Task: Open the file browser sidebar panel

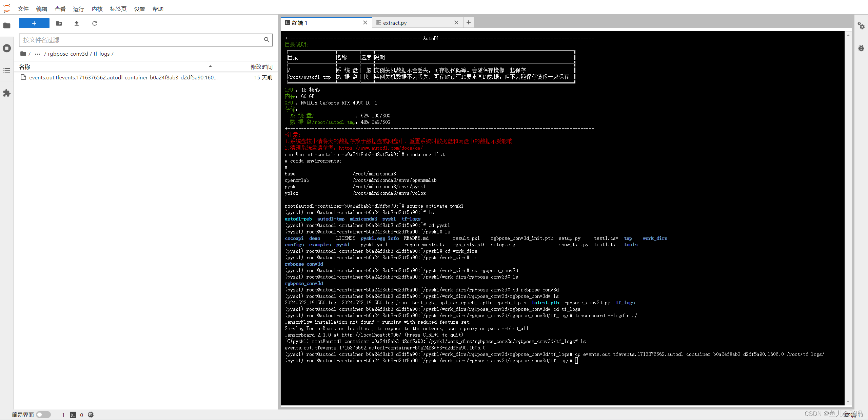Action: [x=7, y=25]
